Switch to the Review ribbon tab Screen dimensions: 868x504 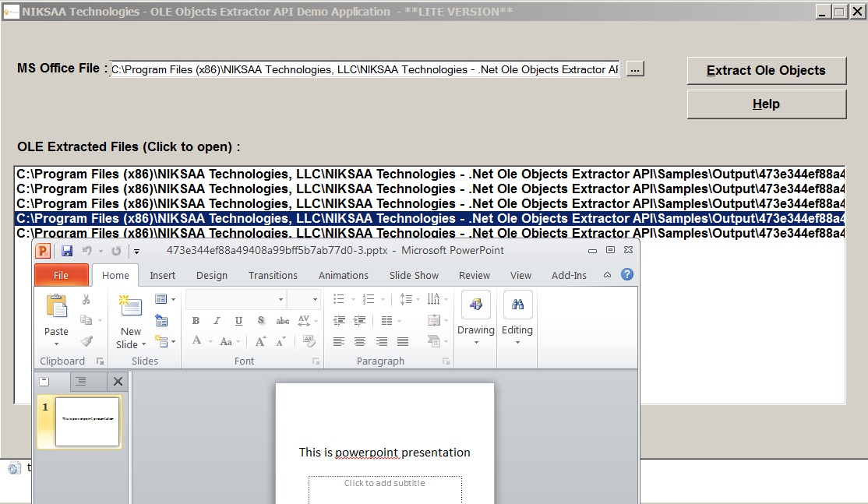475,275
